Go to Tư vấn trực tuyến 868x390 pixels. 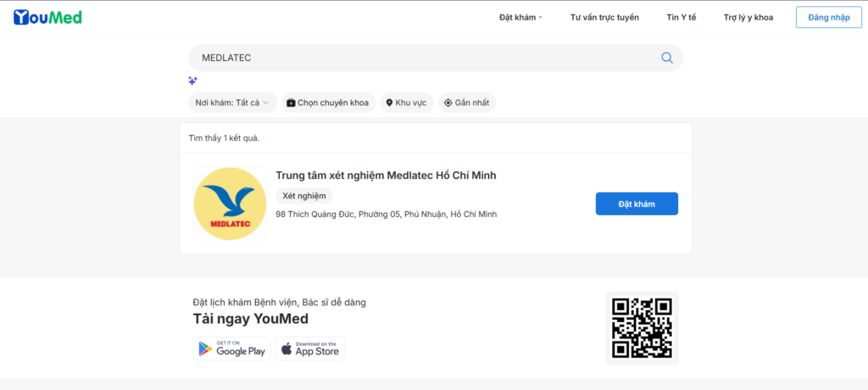[x=604, y=17]
